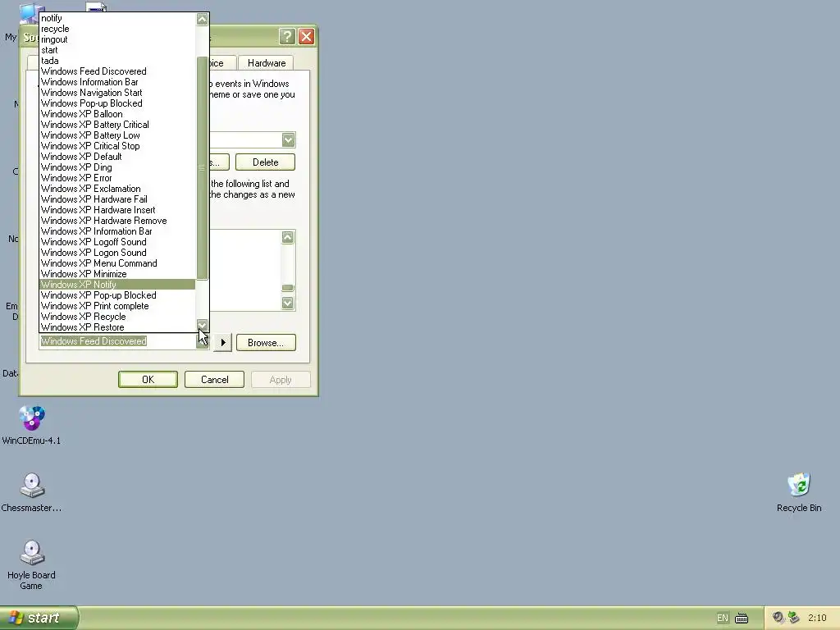The image size is (840, 630).
Task: Click the taskbar clock showing 2:10
Action: click(817, 619)
